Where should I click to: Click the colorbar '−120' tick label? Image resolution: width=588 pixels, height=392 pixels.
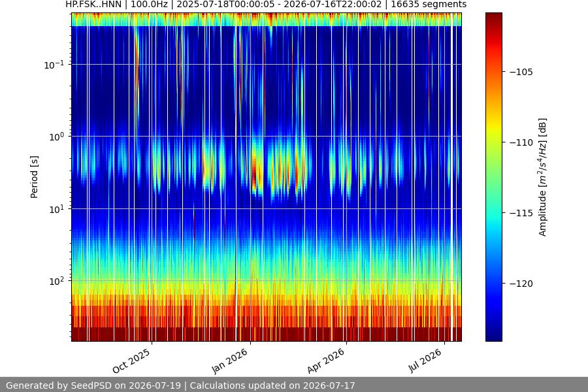click(x=521, y=284)
